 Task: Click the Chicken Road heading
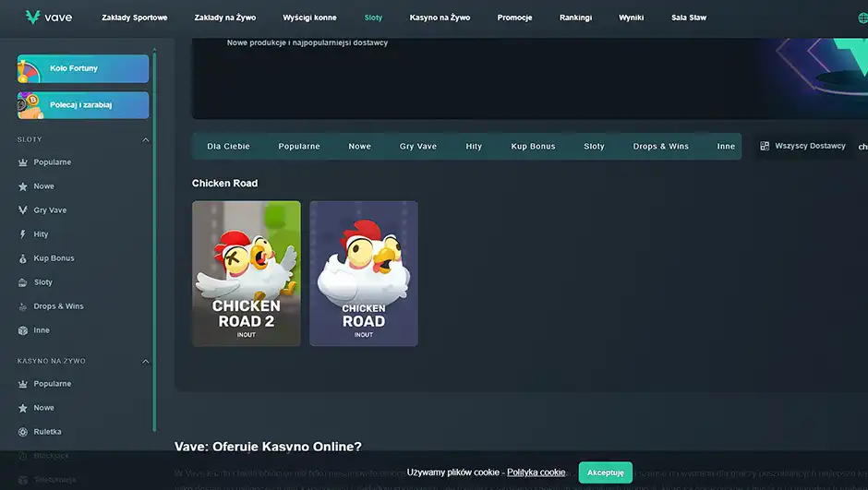point(224,183)
